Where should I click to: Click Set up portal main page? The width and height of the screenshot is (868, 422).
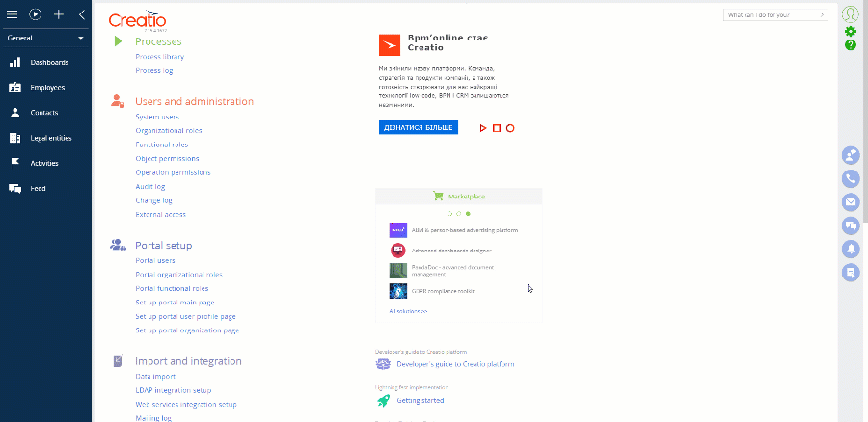coord(175,303)
